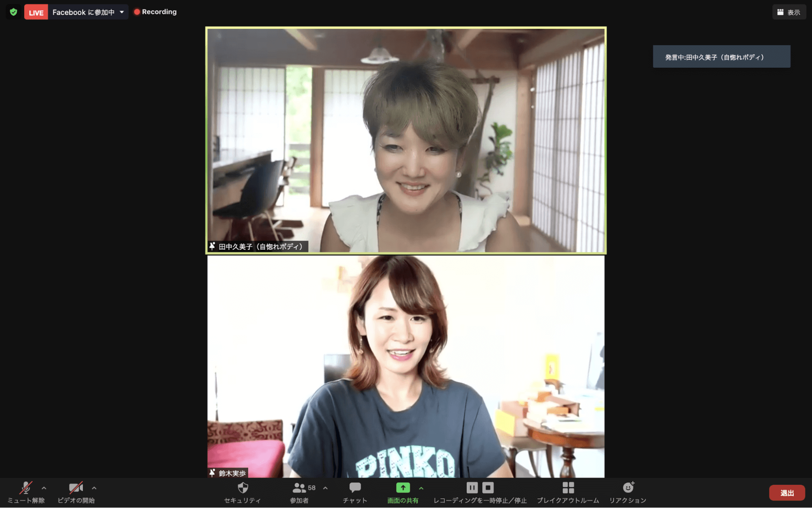Click 画面の共有 share screen button

tap(403, 493)
